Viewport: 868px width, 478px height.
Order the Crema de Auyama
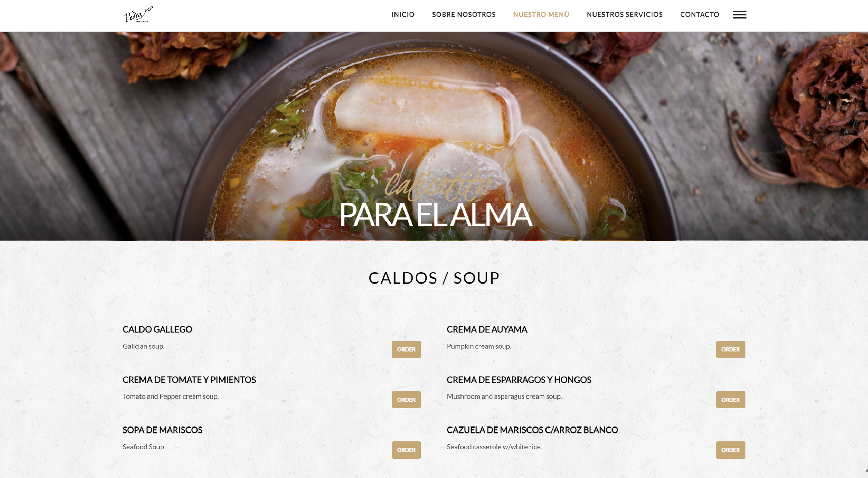(730, 349)
